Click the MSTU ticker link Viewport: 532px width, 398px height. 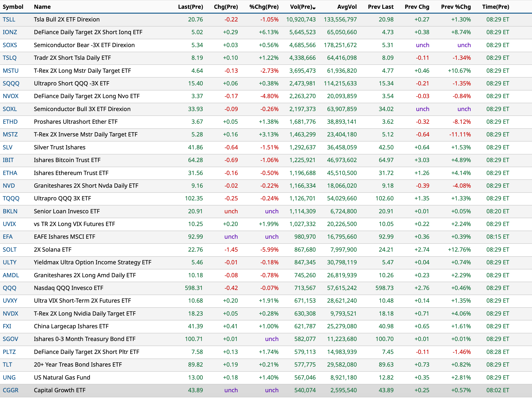click(11, 71)
